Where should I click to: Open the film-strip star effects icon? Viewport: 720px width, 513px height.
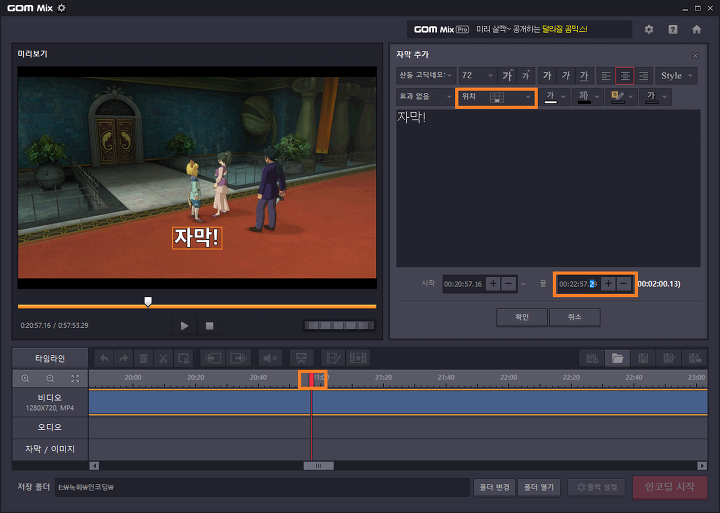click(358, 358)
